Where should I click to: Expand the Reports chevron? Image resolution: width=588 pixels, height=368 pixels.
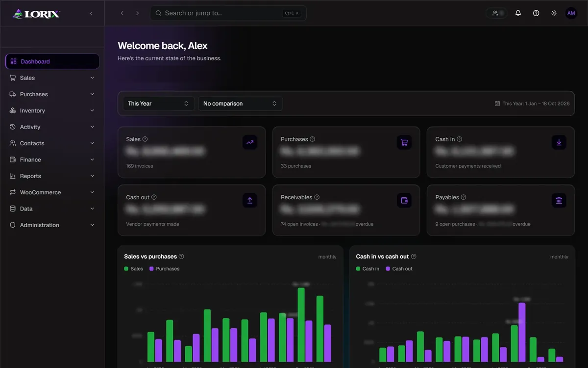92,176
